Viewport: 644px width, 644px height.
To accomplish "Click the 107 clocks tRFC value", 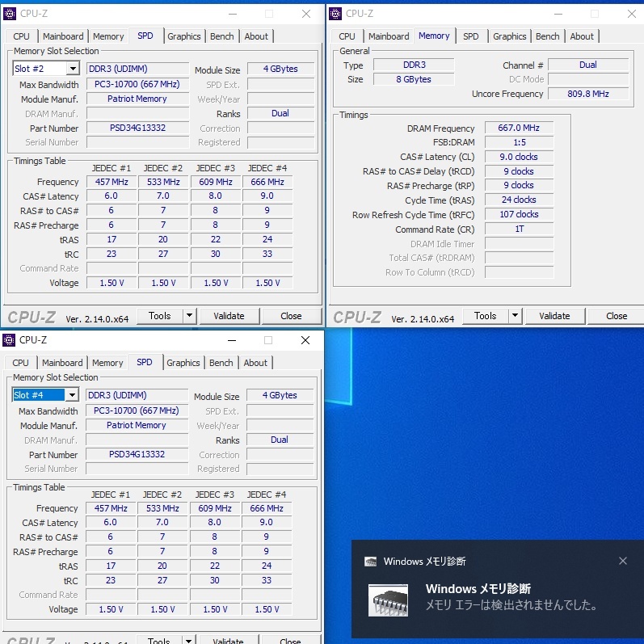I will (519, 214).
